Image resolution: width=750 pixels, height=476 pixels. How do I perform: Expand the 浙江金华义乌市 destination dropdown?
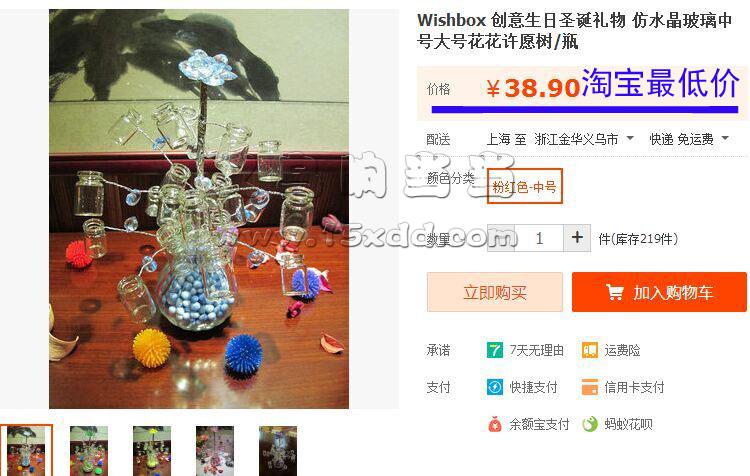[x=584, y=139]
